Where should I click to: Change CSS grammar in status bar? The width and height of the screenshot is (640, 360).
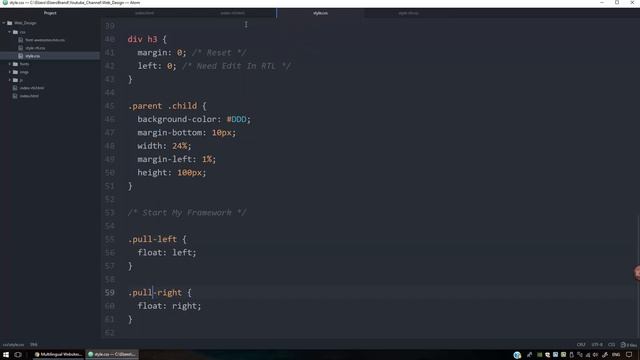click(x=611, y=345)
